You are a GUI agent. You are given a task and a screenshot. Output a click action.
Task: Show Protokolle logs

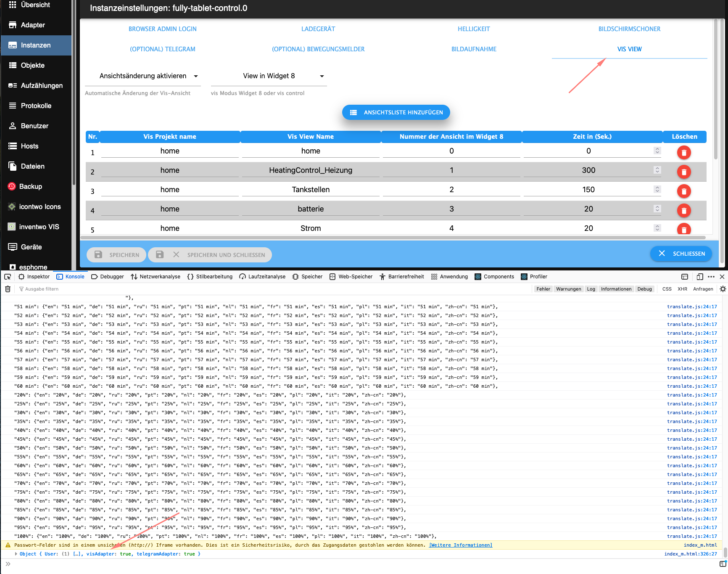click(x=36, y=106)
